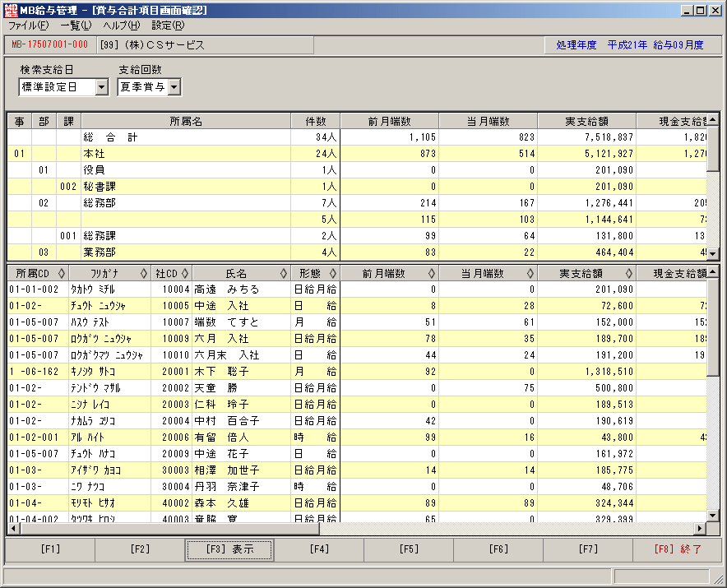727x588 pixels.
Task: Click the employee list vertical scrollbar thumb
Action: pos(713,327)
